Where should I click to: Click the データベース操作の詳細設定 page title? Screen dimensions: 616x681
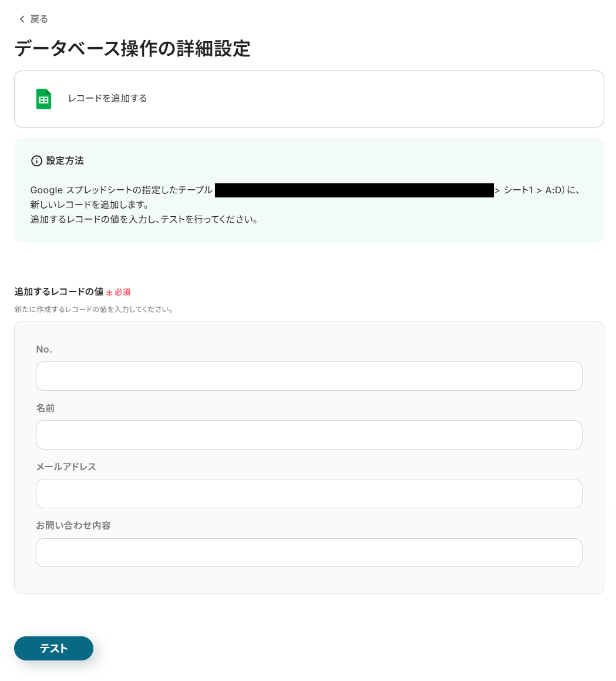[132, 49]
